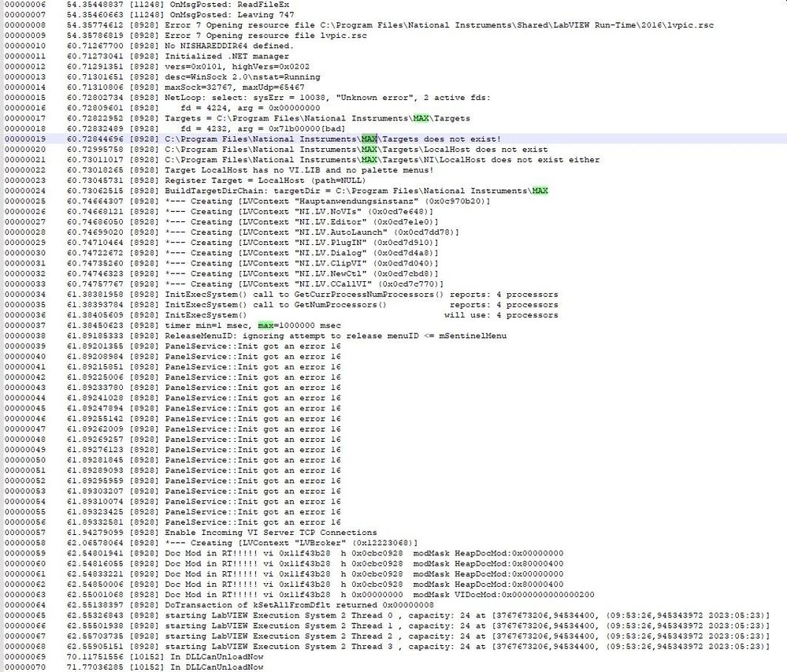The image size is (787, 672).
Task: Click highlighted 'max' in timer min=1 msec line
Action: 266,325
